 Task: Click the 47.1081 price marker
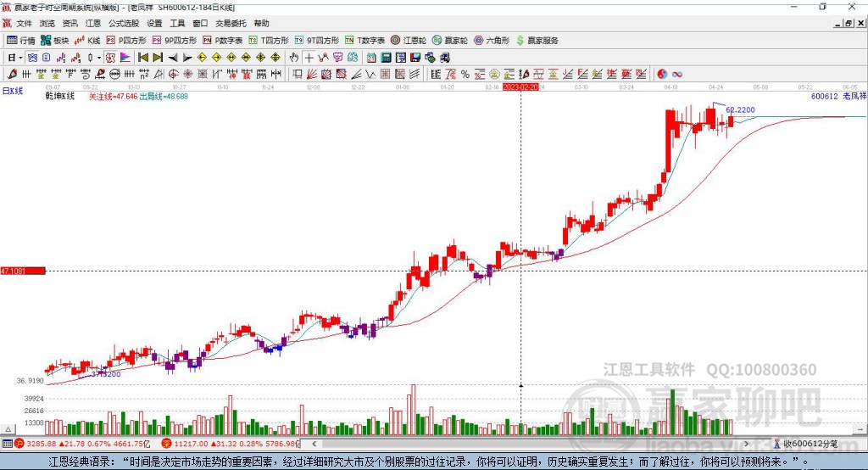click(23, 271)
